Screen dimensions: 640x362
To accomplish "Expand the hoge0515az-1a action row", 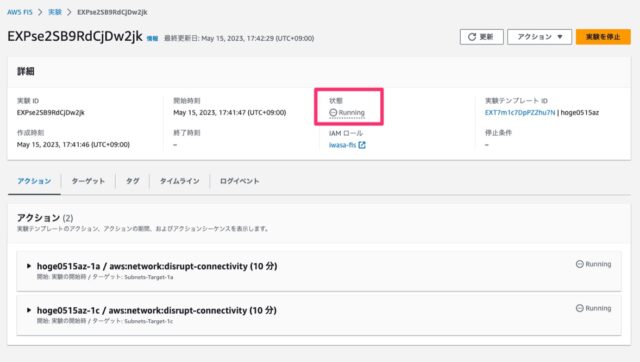I will [29, 266].
